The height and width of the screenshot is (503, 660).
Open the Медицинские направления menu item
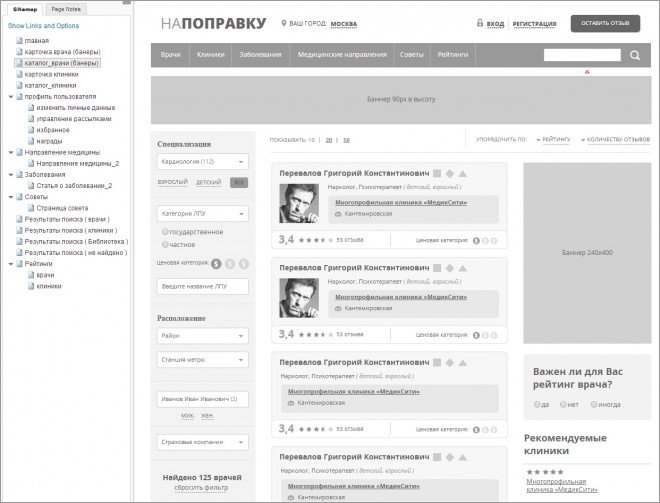tap(342, 55)
